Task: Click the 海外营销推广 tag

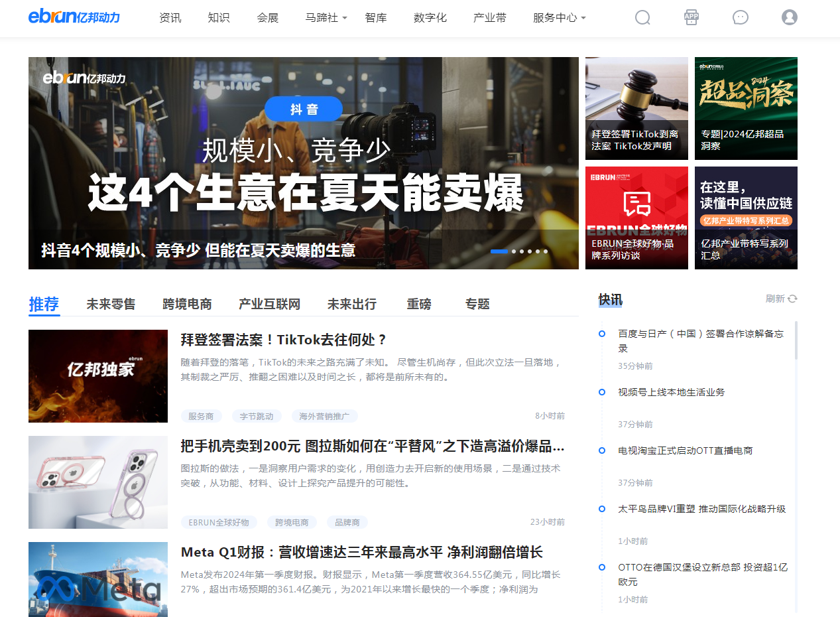Action: (324, 416)
